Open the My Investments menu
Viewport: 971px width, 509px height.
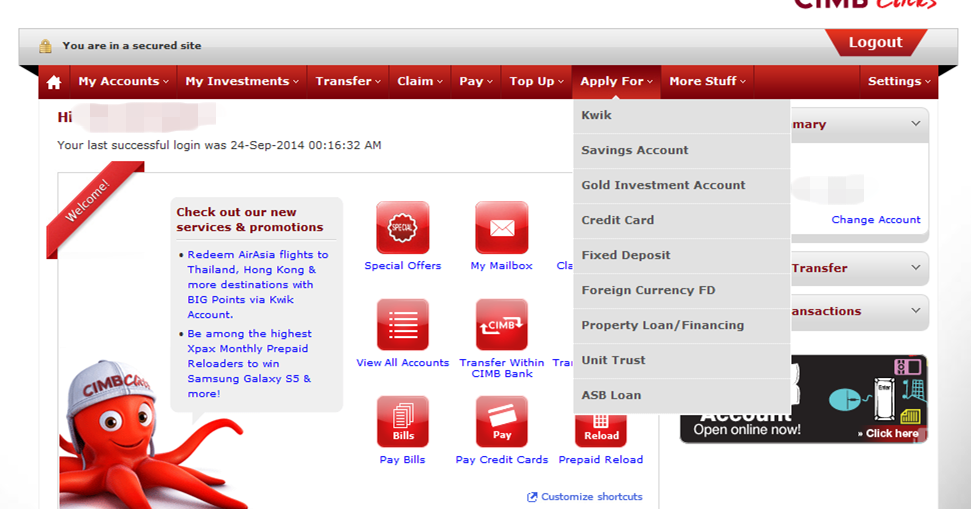pos(242,81)
